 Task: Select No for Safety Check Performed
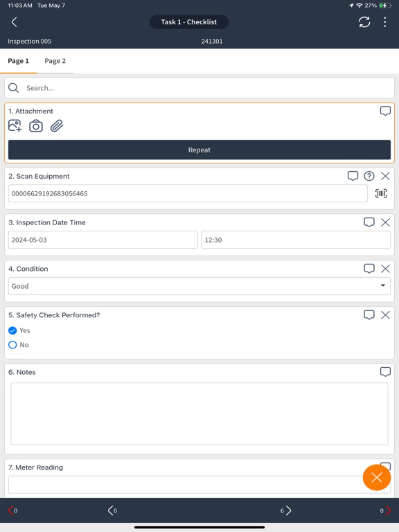pyautogui.click(x=12, y=345)
